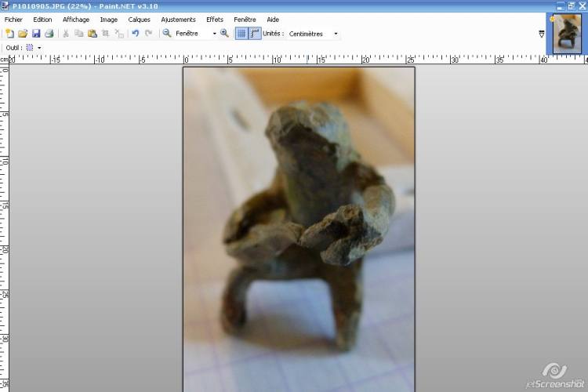Click the Zoom out magnifier icon
This screenshot has height=392, width=588.
click(167, 34)
